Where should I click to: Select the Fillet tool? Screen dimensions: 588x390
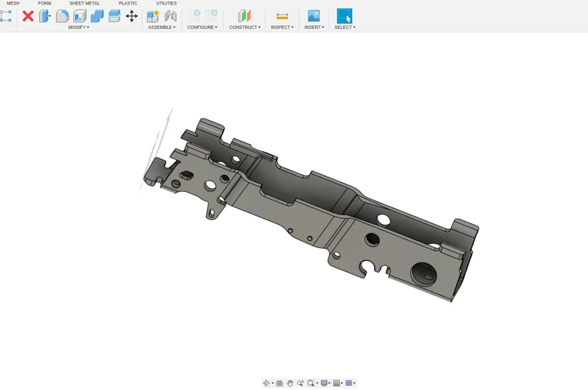[63, 16]
